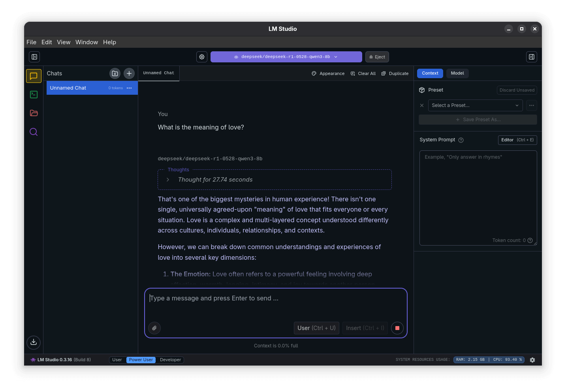Open the Discover search page
This screenshot has height=392, width=566.
[x=34, y=131]
